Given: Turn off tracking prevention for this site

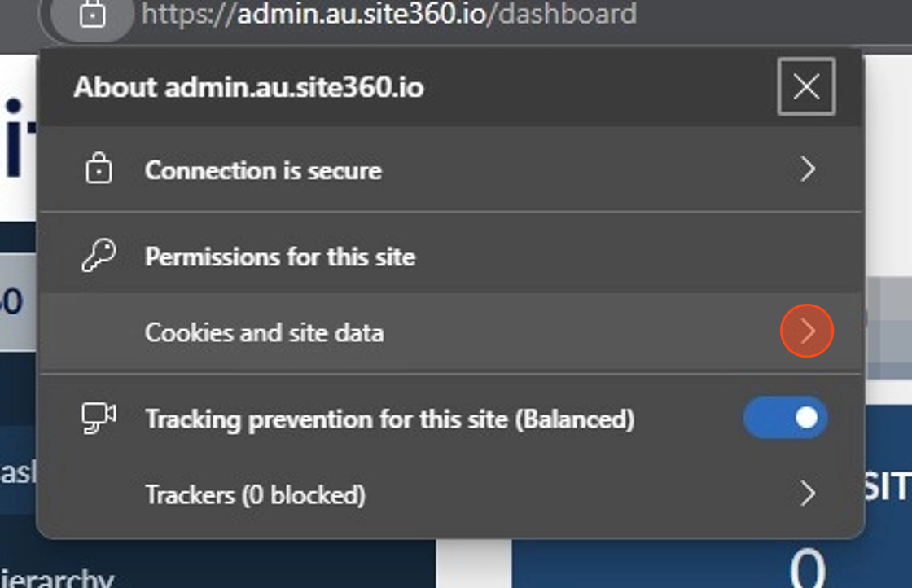Looking at the screenshot, I should [x=785, y=418].
